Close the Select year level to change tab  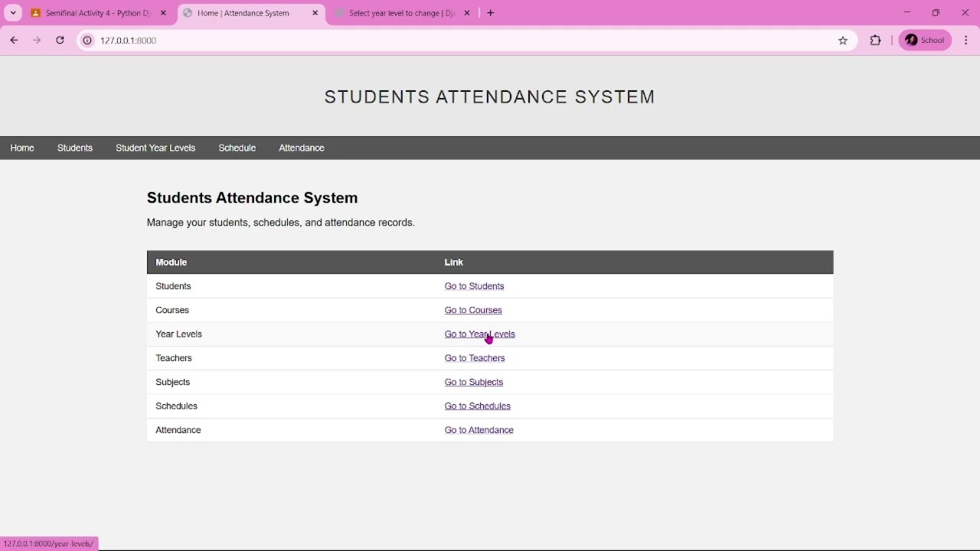pos(467,13)
